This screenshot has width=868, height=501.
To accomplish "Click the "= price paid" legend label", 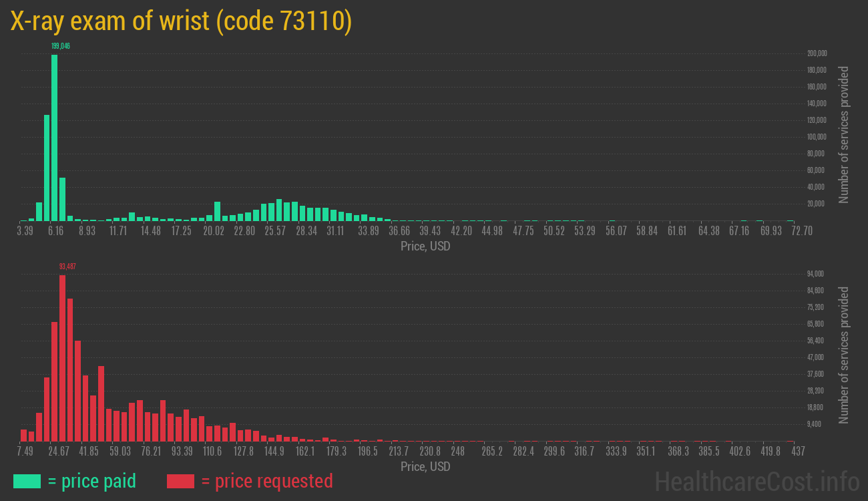I will coord(92,481).
